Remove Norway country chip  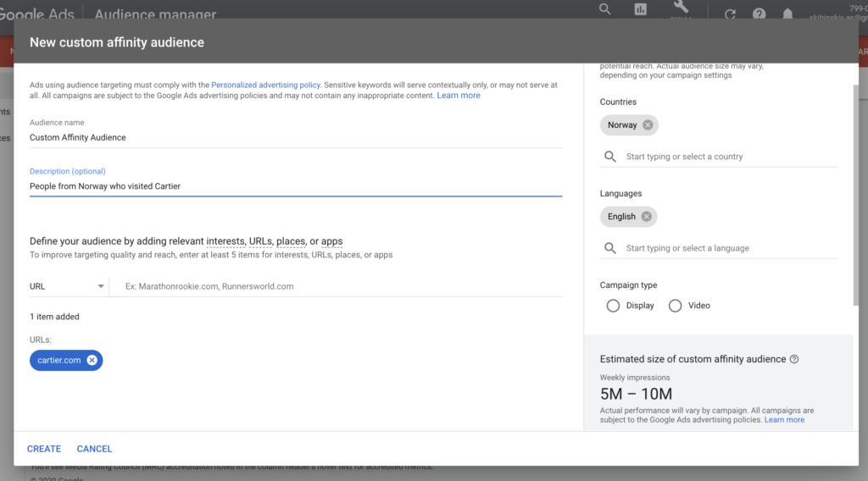point(648,125)
